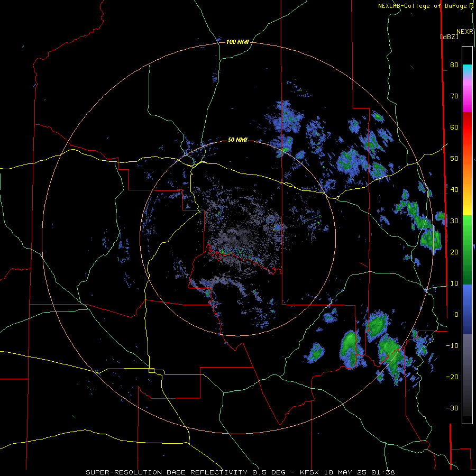Pick the blue band of the color bar
Image resolution: width=476 pixels, height=476 pixels.
(467, 309)
